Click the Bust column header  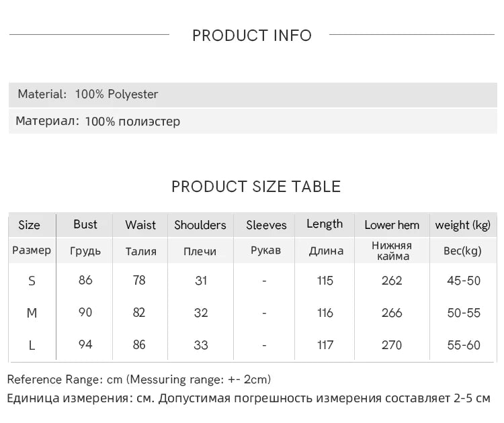pos(85,224)
